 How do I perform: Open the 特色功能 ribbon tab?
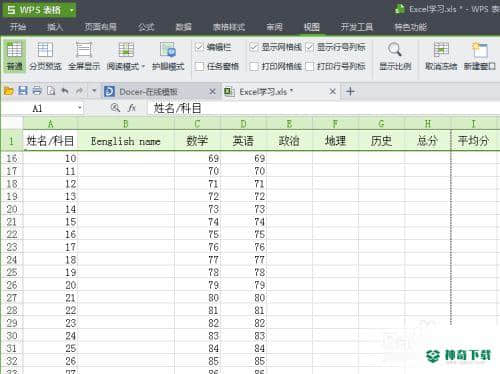click(x=411, y=27)
